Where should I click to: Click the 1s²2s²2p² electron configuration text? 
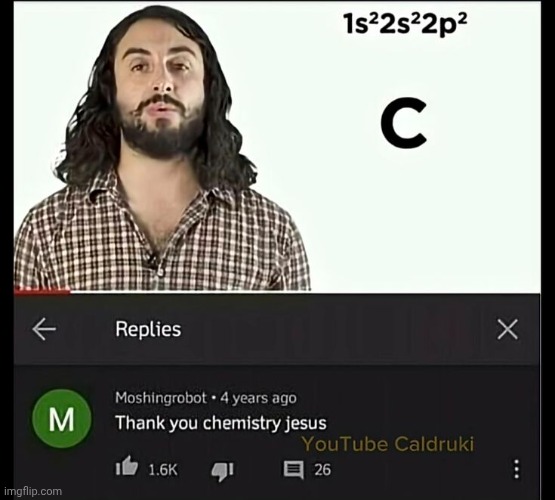coord(405,25)
